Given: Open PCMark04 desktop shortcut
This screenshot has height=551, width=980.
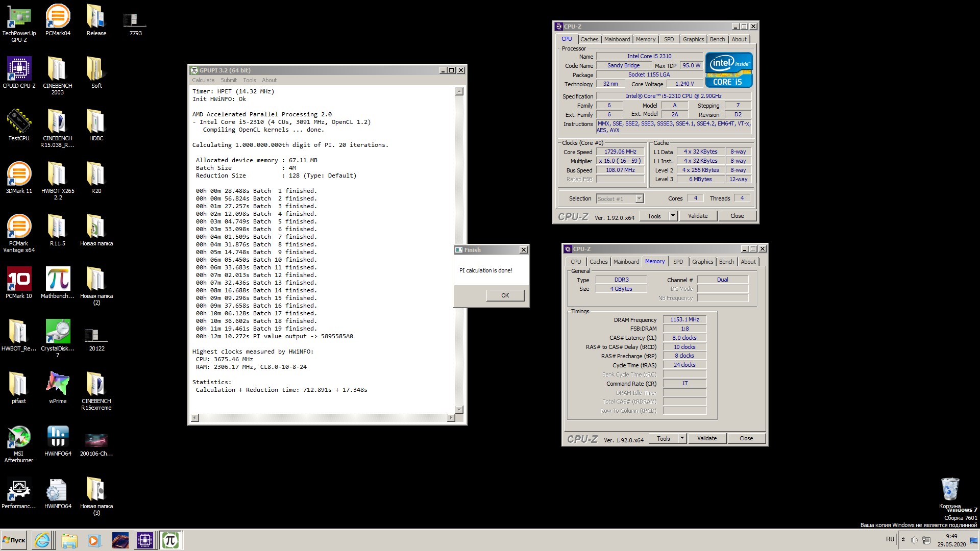Looking at the screenshot, I should point(58,20).
